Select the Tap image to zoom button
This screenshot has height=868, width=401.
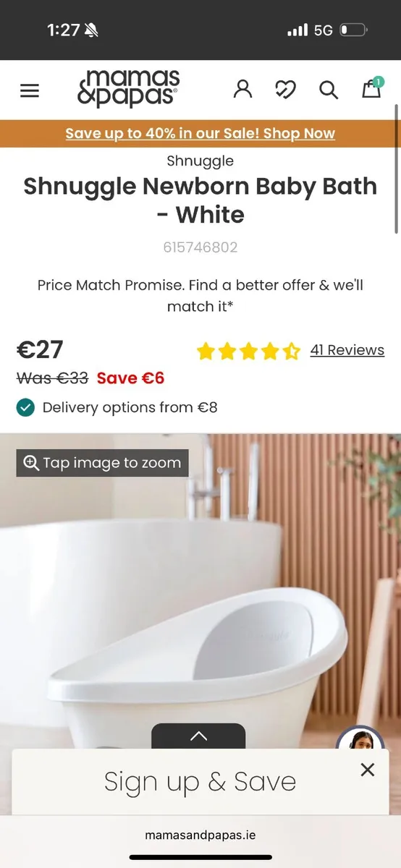click(102, 463)
